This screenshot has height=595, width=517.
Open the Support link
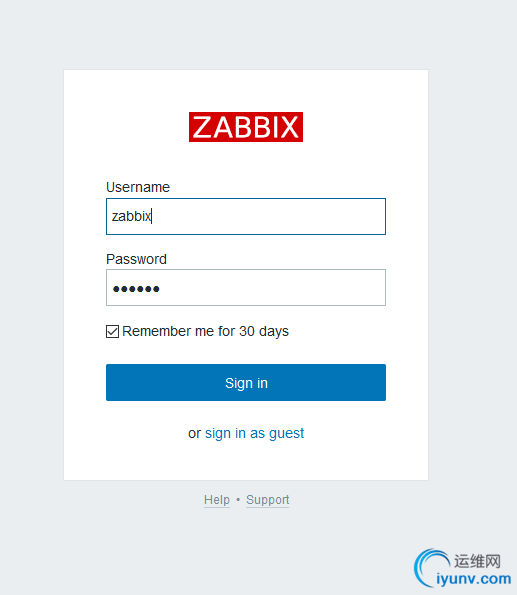coord(268,500)
